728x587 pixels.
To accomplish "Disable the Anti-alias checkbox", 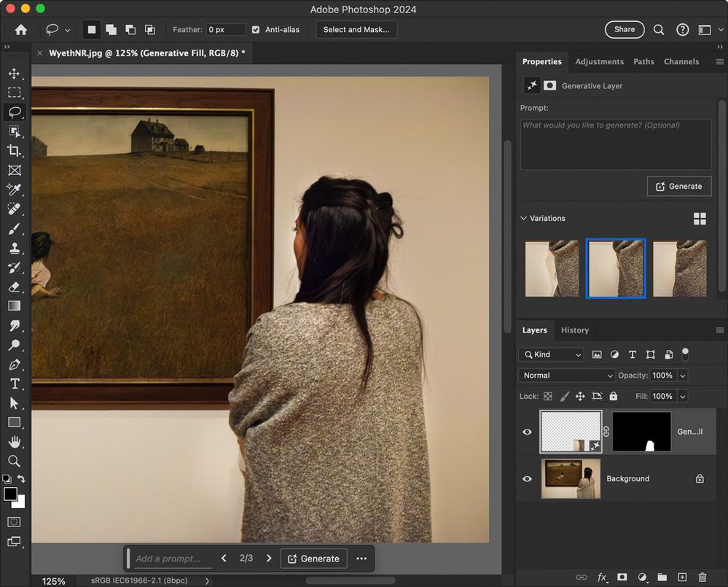I will [256, 30].
